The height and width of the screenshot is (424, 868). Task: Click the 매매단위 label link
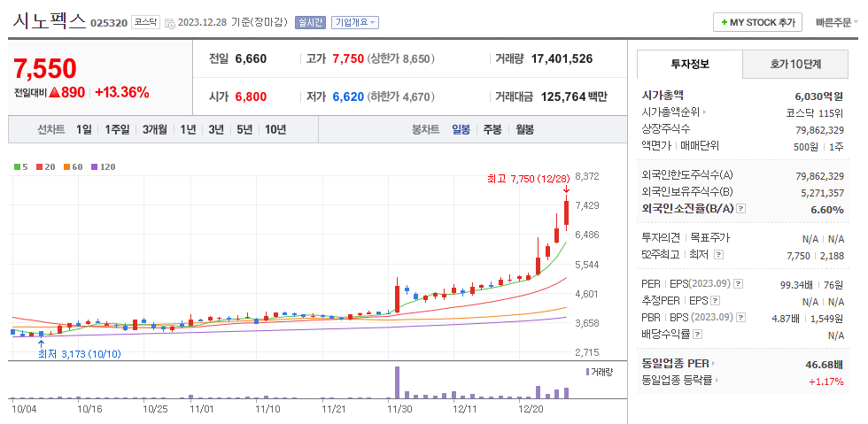point(699,146)
